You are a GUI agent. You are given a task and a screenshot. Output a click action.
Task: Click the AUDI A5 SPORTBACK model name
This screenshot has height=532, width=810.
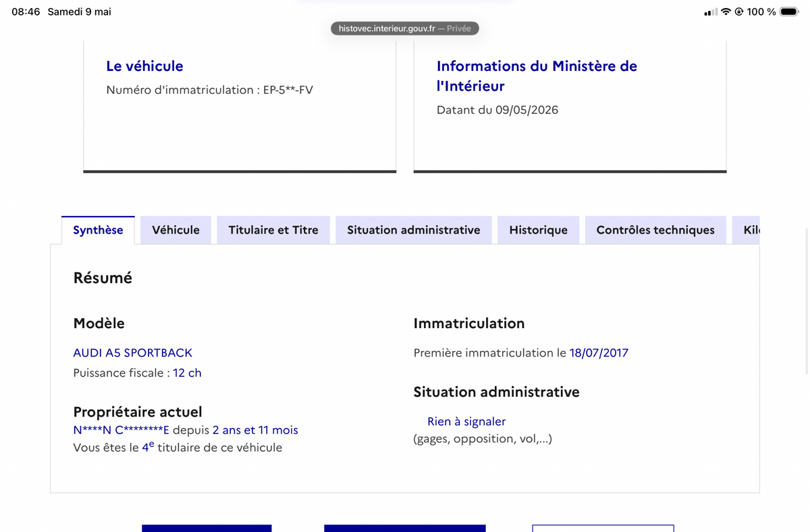point(132,352)
